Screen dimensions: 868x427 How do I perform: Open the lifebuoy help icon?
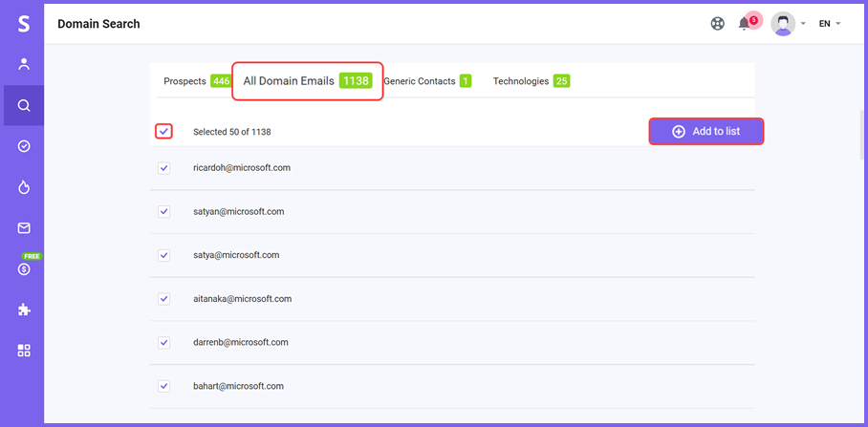[x=717, y=24]
